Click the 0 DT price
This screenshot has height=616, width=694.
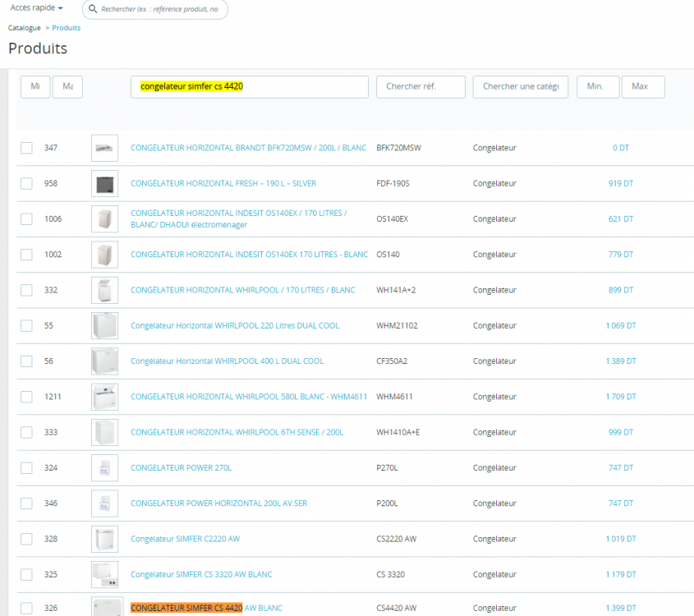[621, 148]
